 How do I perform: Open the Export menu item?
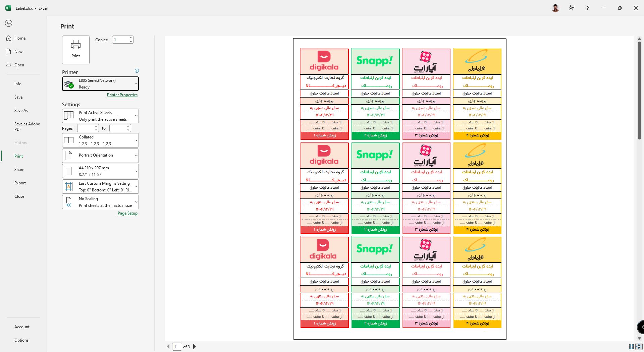[x=20, y=183]
